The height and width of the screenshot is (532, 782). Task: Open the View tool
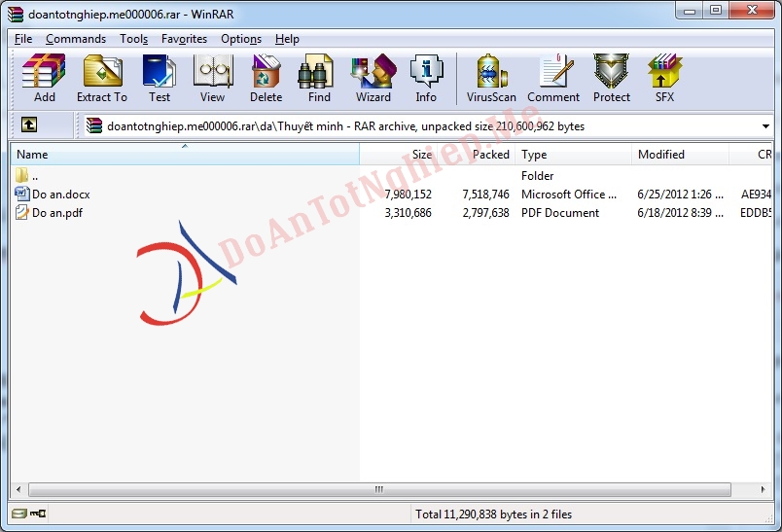[212, 78]
